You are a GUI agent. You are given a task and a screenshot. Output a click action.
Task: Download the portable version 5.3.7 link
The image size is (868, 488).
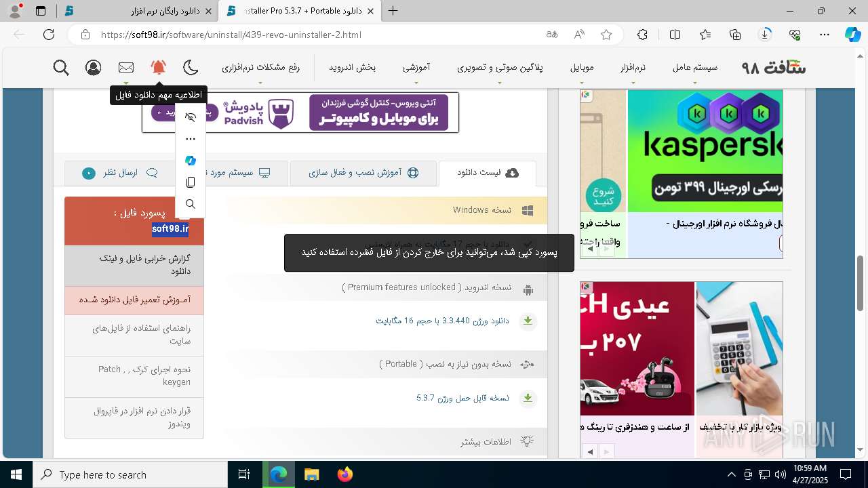(462, 398)
